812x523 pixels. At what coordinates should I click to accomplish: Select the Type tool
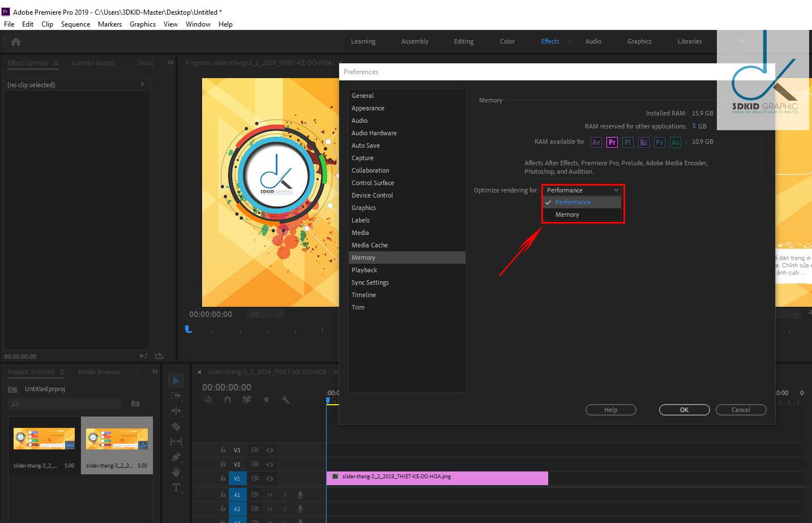[x=176, y=487]
